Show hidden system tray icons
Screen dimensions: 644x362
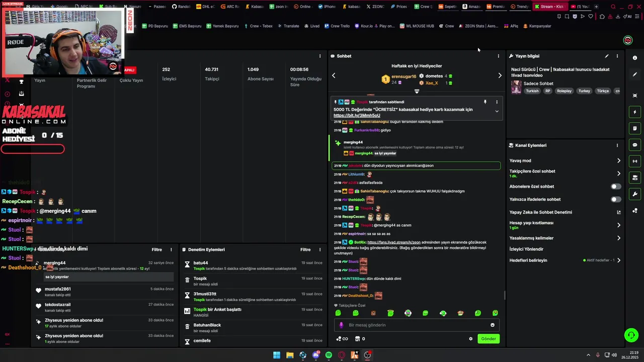(x=588, y=355)
